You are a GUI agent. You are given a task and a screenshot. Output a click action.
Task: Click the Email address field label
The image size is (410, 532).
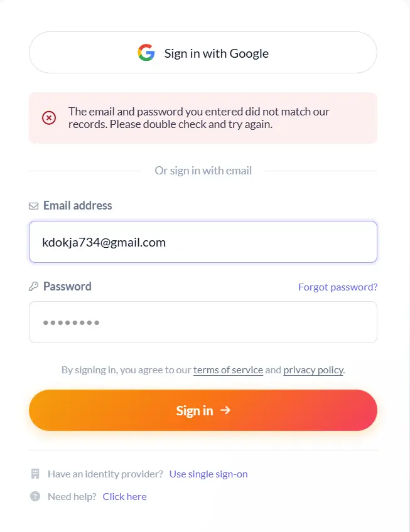[77, 206]
